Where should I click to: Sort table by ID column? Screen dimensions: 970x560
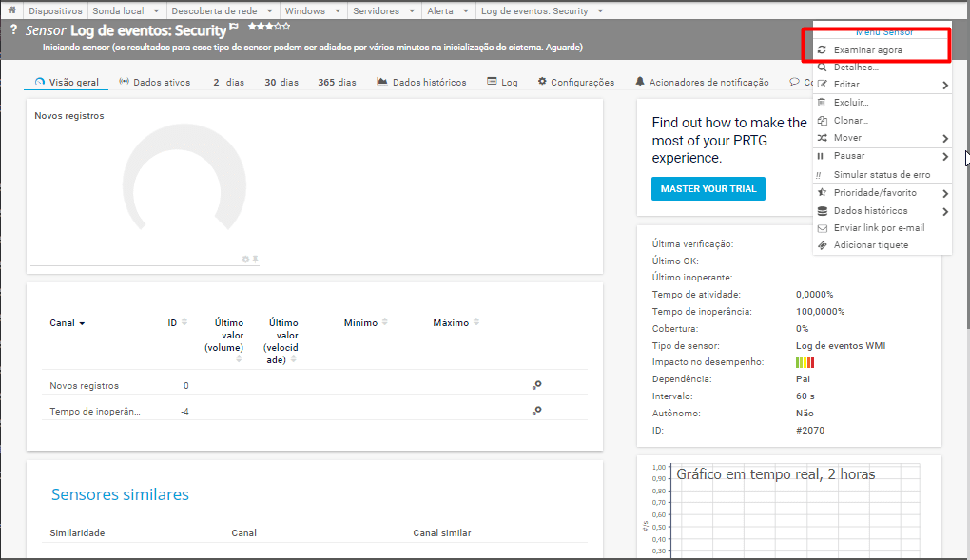pos(177,322)
